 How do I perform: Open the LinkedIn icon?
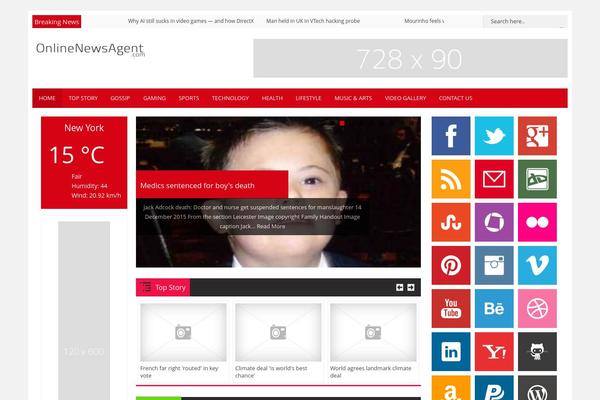point(451,351)
